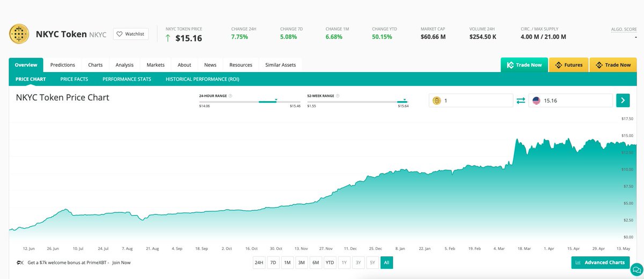
Task: Click the NKYC coin icon in converter field
Action: [436, 101]
